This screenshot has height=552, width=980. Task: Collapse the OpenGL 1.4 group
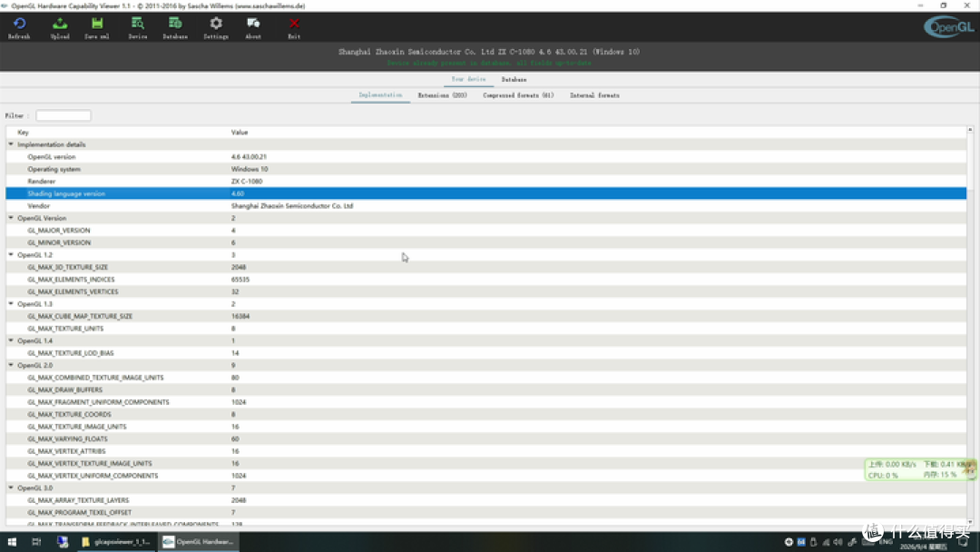[11, 340]
